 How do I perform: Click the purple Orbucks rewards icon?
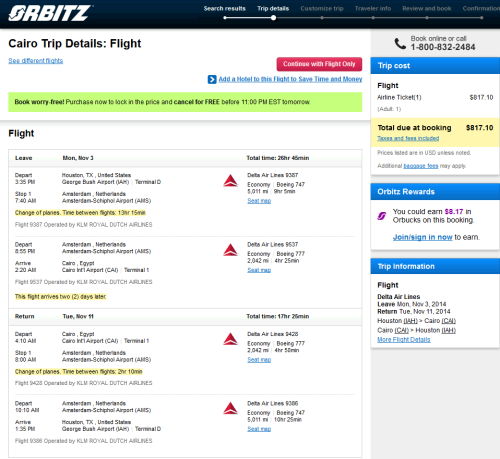382,216
